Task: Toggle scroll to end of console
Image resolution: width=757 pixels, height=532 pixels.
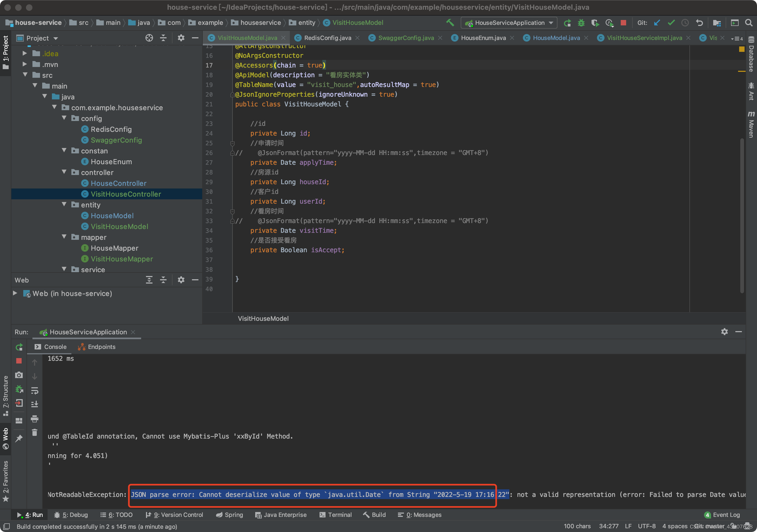Action: [x=35, y=404]
